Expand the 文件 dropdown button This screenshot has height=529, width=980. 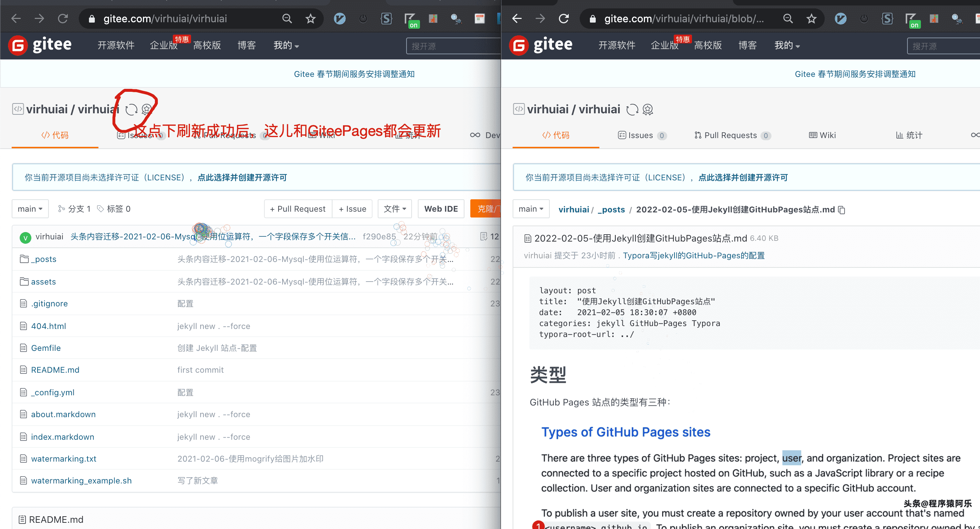(394, 209)
